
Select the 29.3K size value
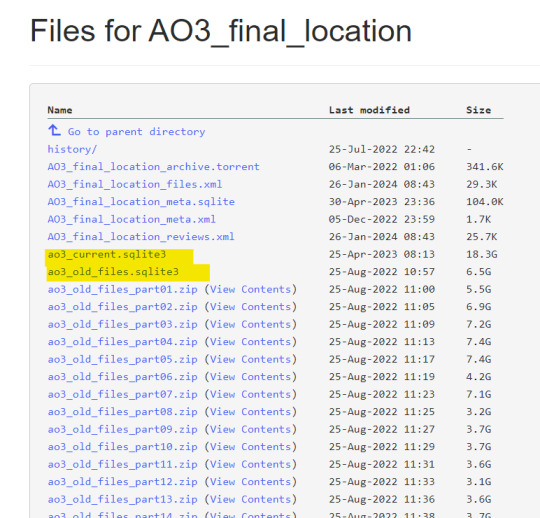click(482, 184)
